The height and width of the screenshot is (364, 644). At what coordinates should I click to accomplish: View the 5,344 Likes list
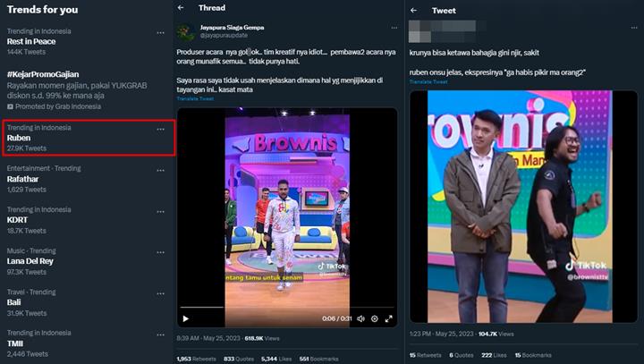click(276, 359)
